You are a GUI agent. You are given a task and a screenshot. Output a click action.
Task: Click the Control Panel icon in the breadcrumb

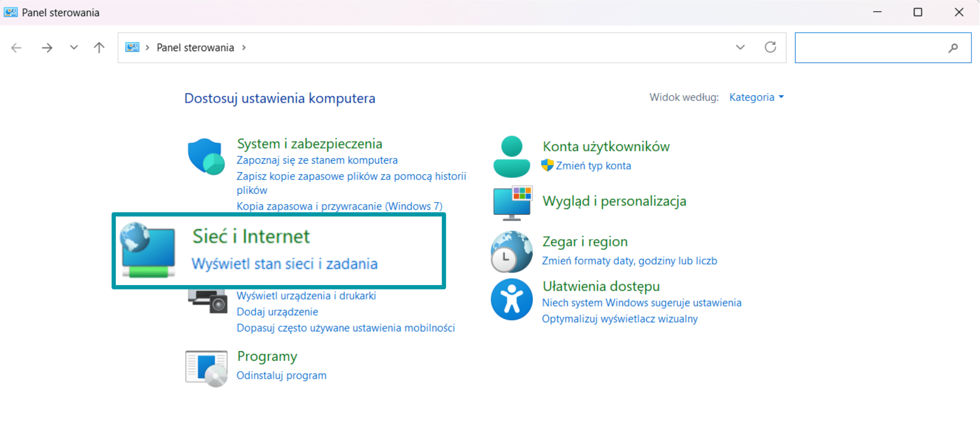click(x=132, y=47)
